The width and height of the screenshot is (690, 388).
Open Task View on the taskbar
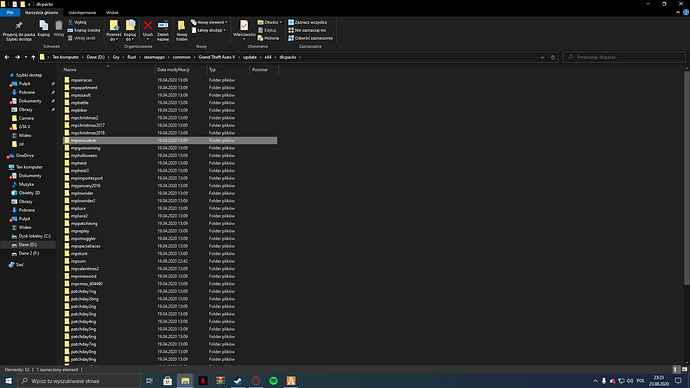(150, 381)
